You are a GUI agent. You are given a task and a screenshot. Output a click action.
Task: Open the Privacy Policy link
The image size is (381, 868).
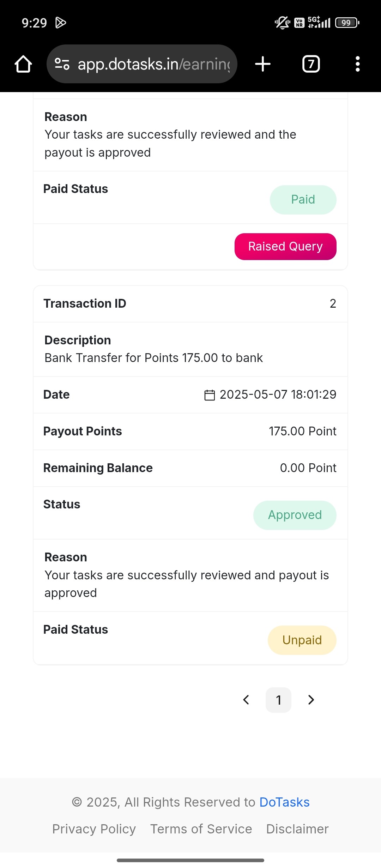(94, 829)
